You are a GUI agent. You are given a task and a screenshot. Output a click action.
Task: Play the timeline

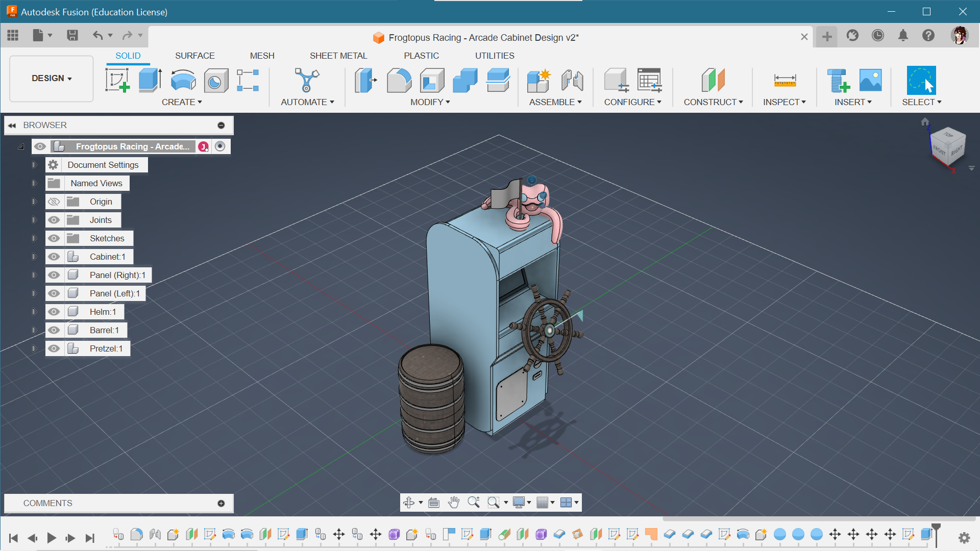[51, 538]
